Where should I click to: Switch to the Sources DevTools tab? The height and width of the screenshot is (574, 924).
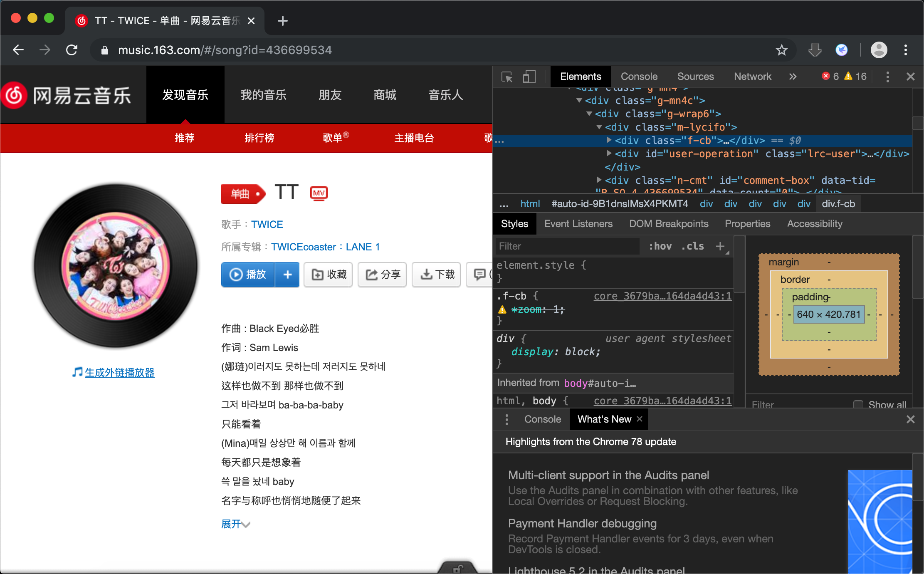coord(695,77)
